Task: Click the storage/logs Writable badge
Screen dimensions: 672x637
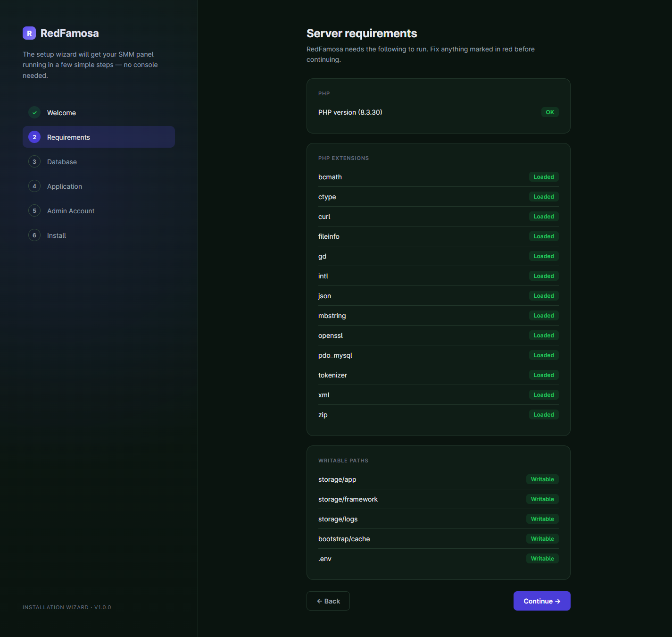Action: point(542,519)
